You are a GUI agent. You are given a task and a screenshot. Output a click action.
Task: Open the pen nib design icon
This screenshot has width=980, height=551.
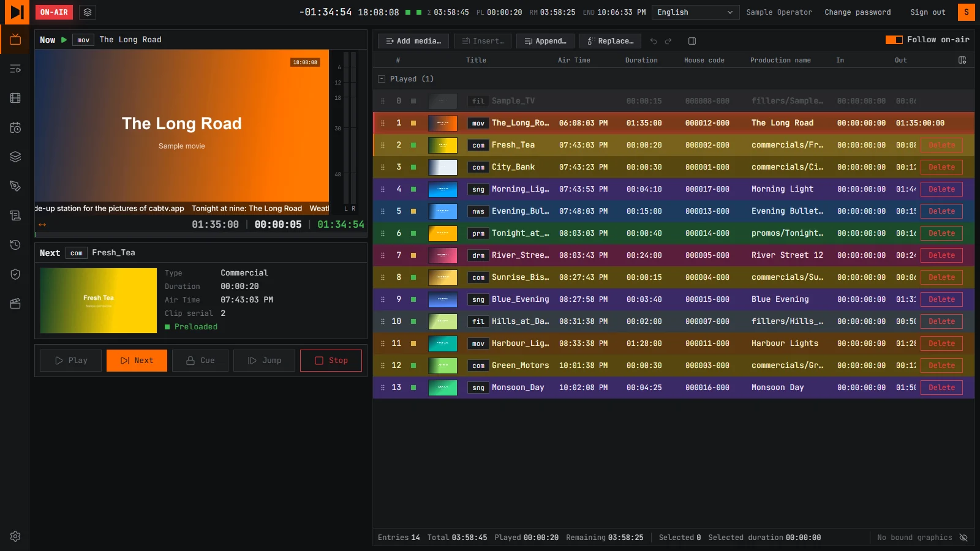point(15,186)
